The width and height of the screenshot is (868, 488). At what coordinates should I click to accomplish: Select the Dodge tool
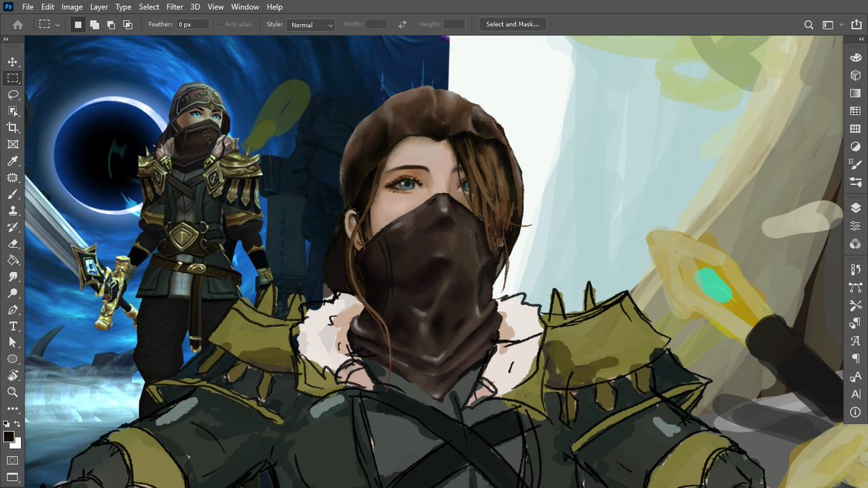tap(12, 294)
